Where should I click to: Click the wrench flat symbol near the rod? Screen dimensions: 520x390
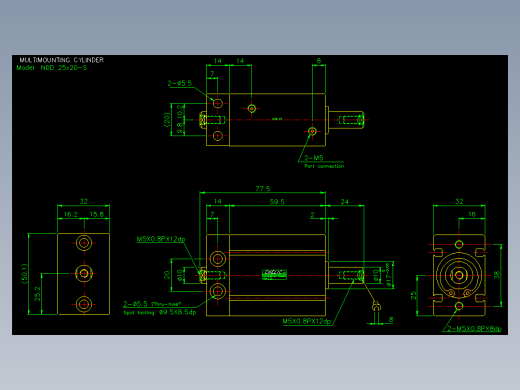point(376,306)
